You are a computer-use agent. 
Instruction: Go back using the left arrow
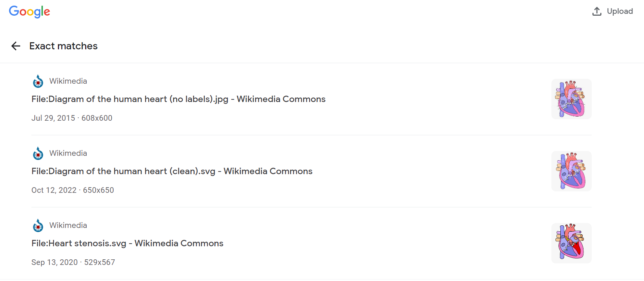(x=16, y=46)
